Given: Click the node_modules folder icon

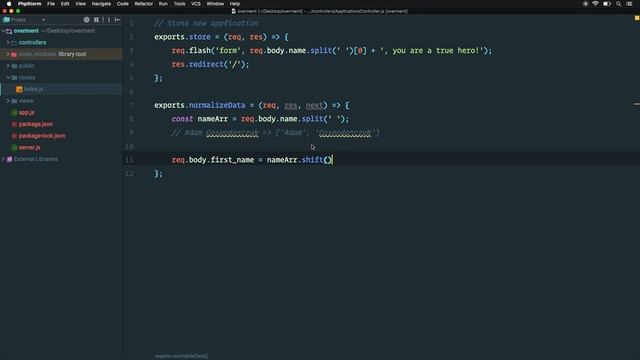Looking at the screenshot, I should tap(14, 54).
